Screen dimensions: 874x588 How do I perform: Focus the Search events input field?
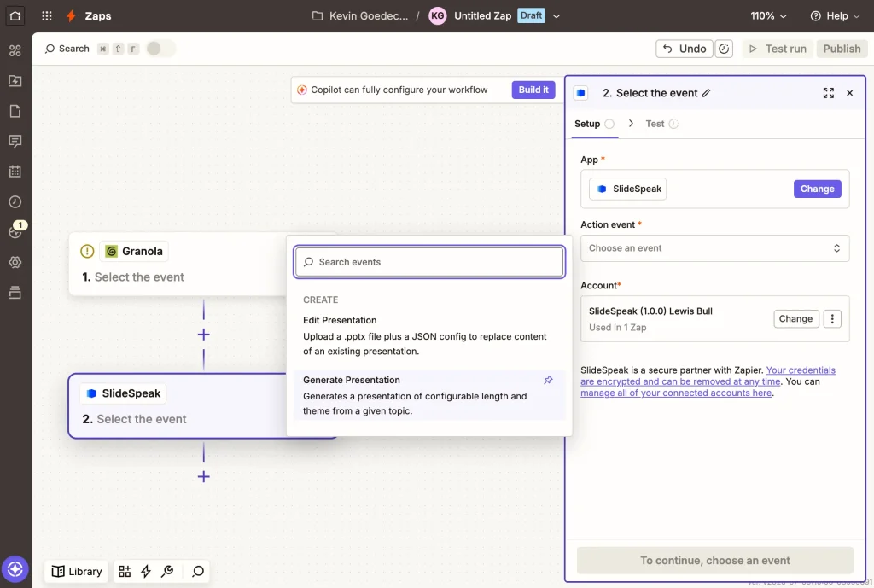pyautogui.click(x=429, y=262)
